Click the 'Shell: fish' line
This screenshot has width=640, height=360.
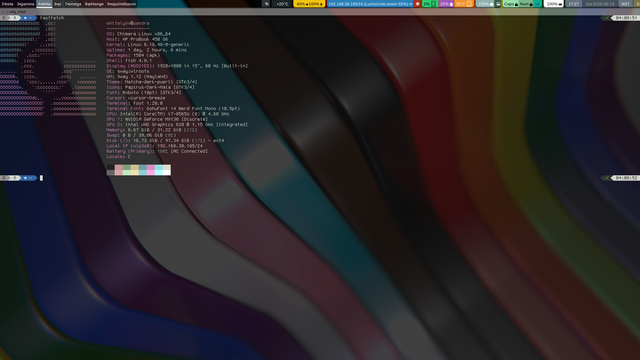[x=129, y=60]
